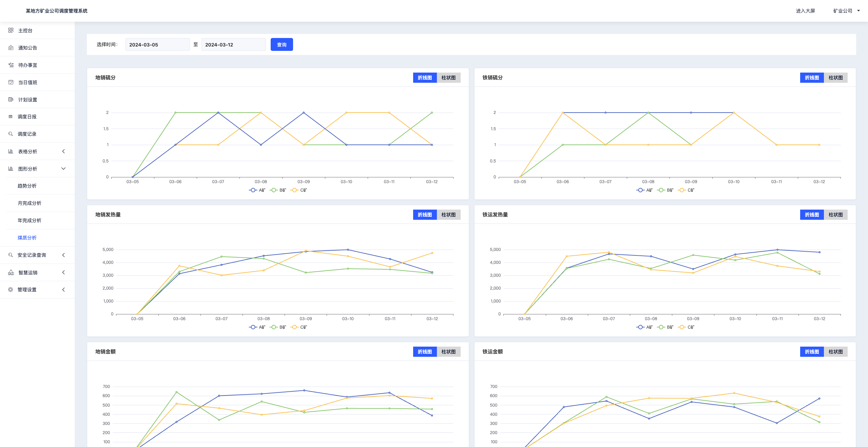Click the 表格分析 chart icon
Image resolution: width=868 pixels, height=447 pixels.
tap(11, 151)
